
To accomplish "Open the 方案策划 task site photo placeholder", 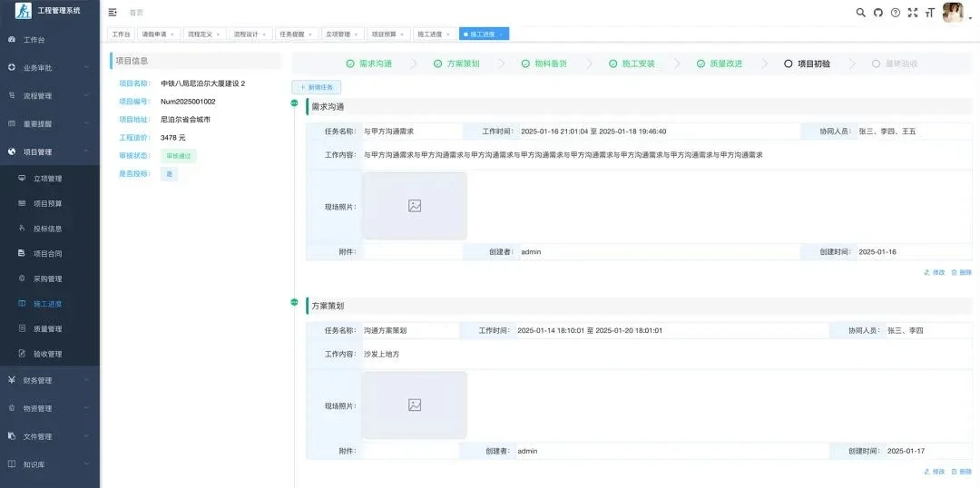I will point(415,405).
